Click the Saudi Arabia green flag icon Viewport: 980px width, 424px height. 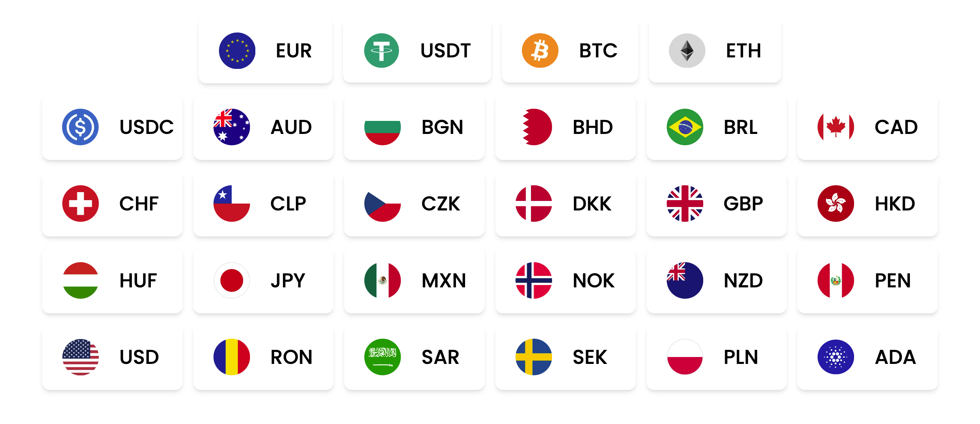[x=382, y=357]
